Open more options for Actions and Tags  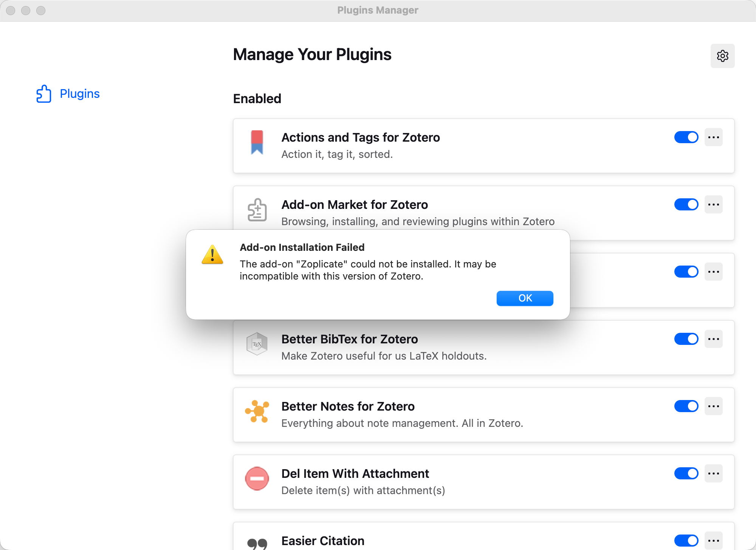point(713,137)
